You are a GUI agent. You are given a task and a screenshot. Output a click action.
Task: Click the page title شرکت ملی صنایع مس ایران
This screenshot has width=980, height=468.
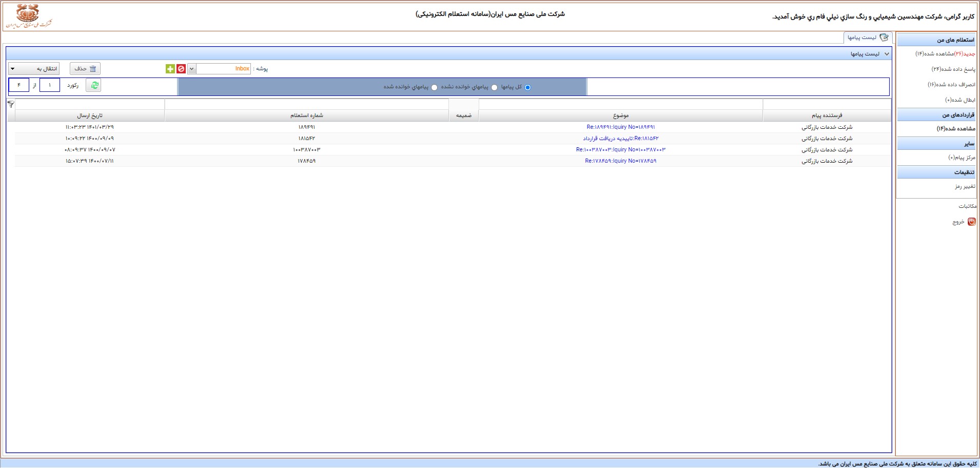tap(490, 14)
